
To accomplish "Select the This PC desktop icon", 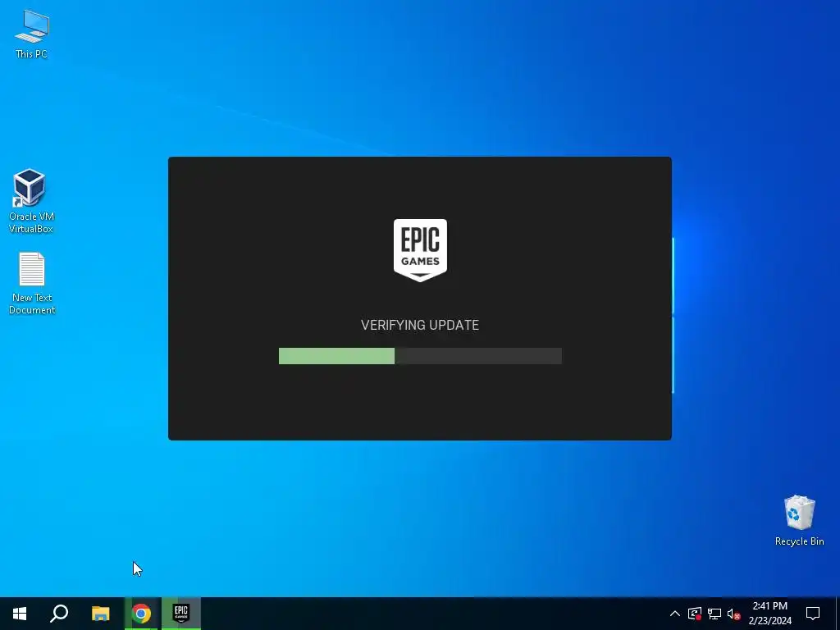I will pyautogui.click(x=32, y=34).
